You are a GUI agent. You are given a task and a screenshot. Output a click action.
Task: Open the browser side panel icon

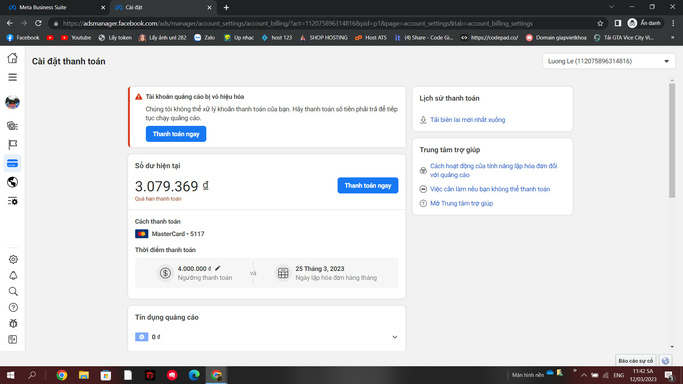[618, 23]
